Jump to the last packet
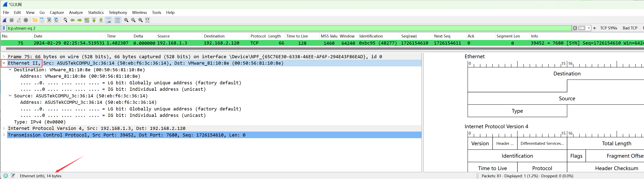The height and width of the screenshot is (179, 644). tap(101, 20)
